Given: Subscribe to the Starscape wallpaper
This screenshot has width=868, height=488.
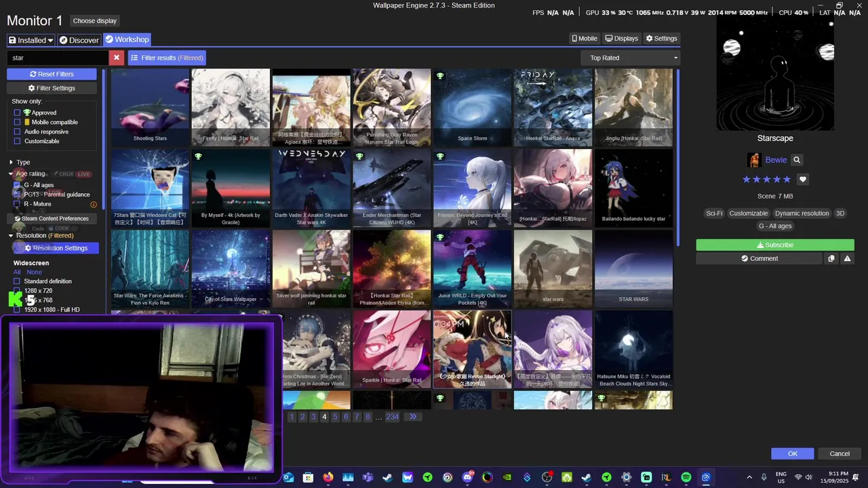Looking at the screenshot, I should point(775,245).
